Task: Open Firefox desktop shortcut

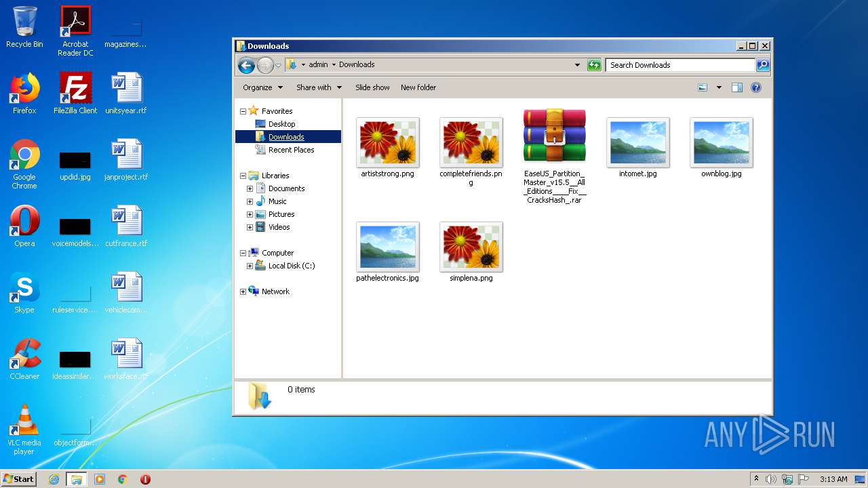Action: 24,94
